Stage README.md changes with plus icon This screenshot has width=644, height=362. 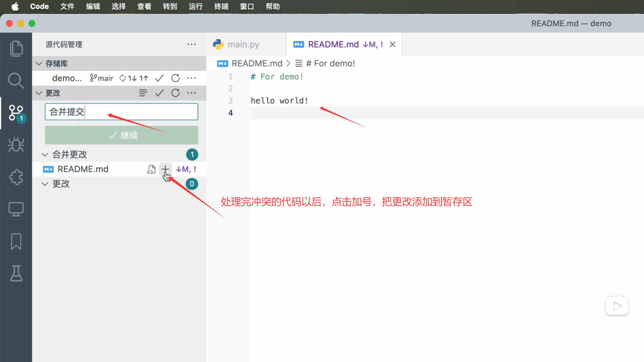(x=165, y=169)
